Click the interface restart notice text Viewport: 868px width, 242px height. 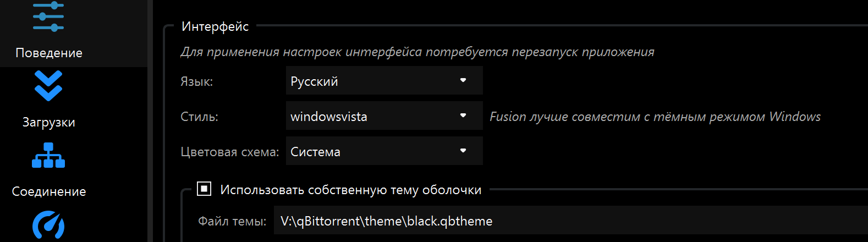tap(417, 52)
